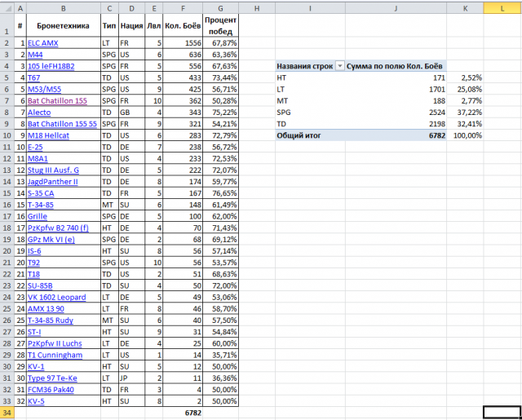Click the Сумма по полю Кол. Боёв header

(x=396, y=66)
